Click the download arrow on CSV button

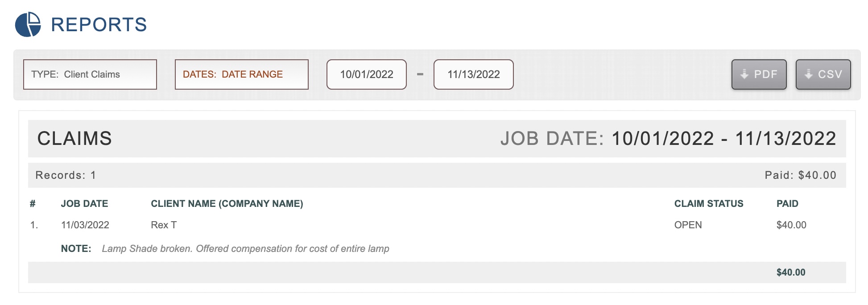(x=808, y=74)
